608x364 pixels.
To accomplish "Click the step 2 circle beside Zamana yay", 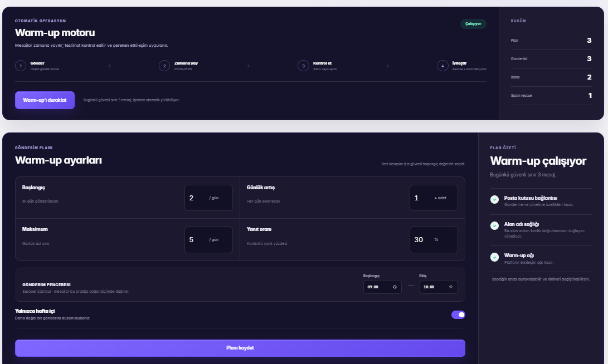I will pos(164,66).
